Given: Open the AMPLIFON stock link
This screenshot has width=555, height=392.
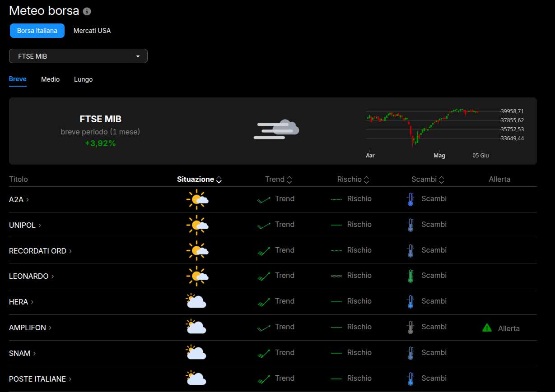Looking at the screenshot, I should point(28,327).
